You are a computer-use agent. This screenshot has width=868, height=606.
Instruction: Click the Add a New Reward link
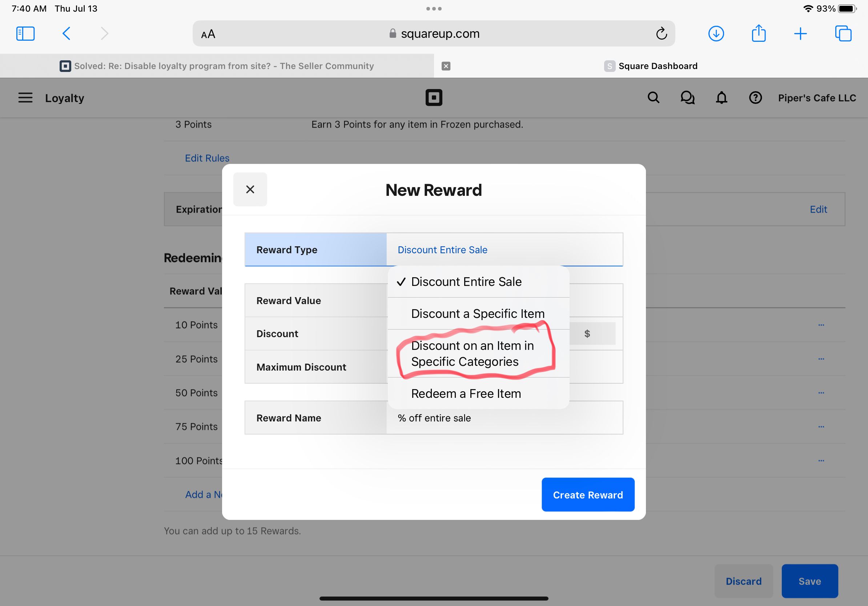point(204,494)
